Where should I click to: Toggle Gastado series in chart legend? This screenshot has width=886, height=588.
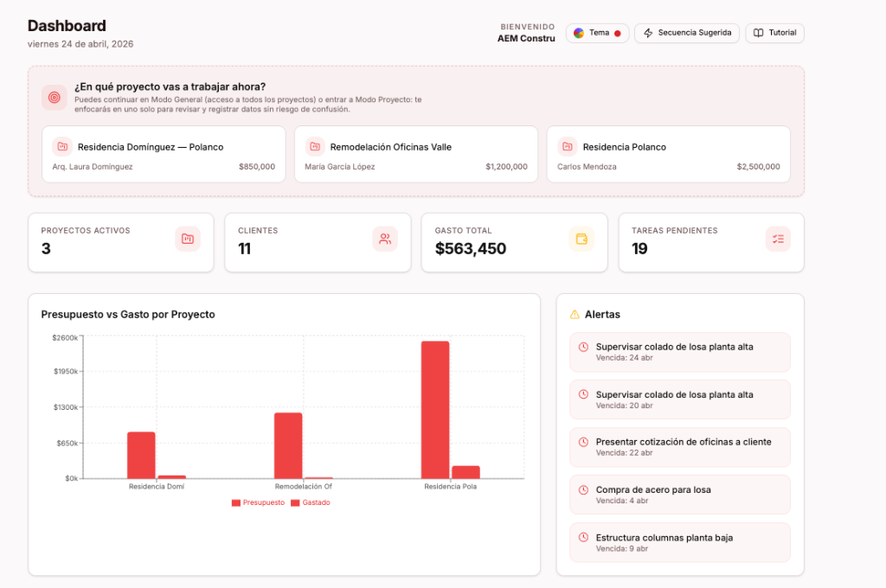pyautogui.click(x=311, y=502)
